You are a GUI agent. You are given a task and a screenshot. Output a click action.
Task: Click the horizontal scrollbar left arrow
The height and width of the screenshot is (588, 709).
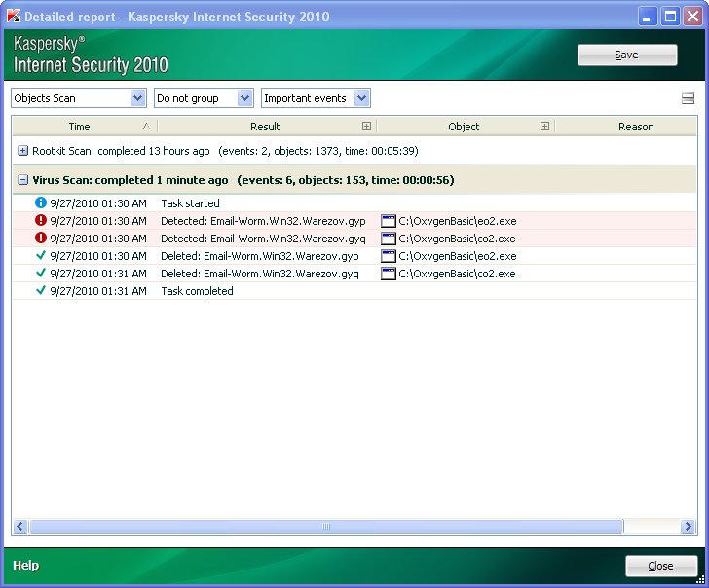click(19, 526)
